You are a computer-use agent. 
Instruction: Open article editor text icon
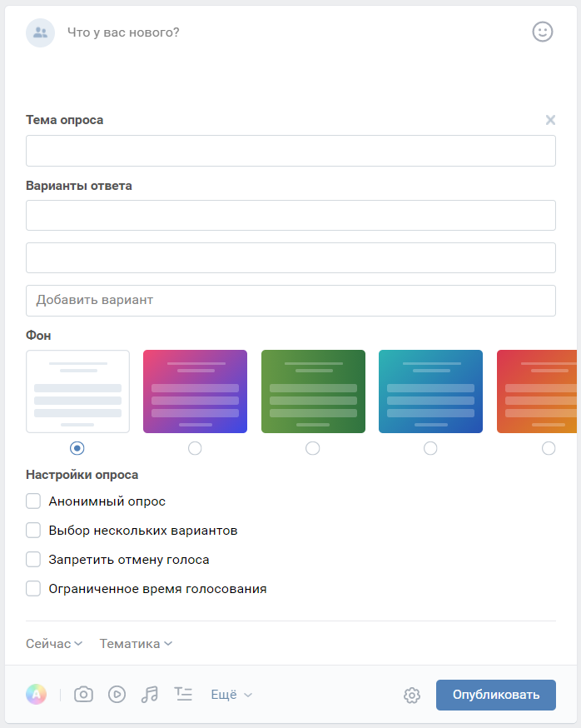pos(183,694)
